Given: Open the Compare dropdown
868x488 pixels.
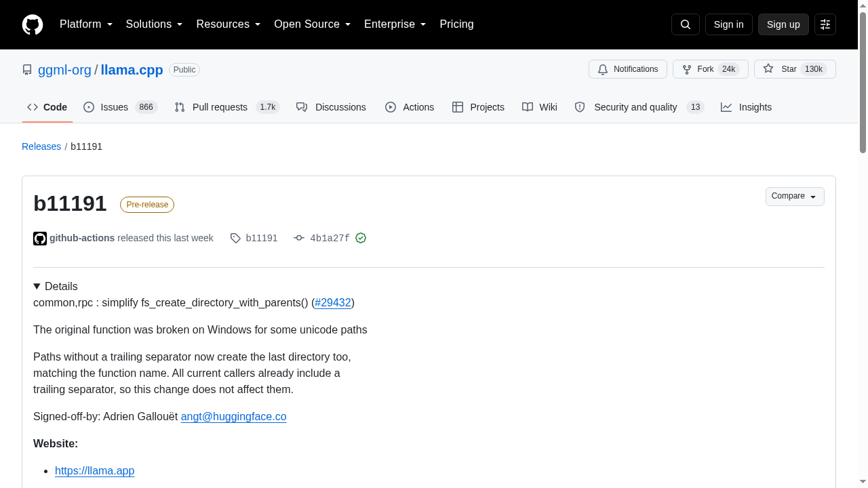Looking at the screenshot, I should click(795, 197).
